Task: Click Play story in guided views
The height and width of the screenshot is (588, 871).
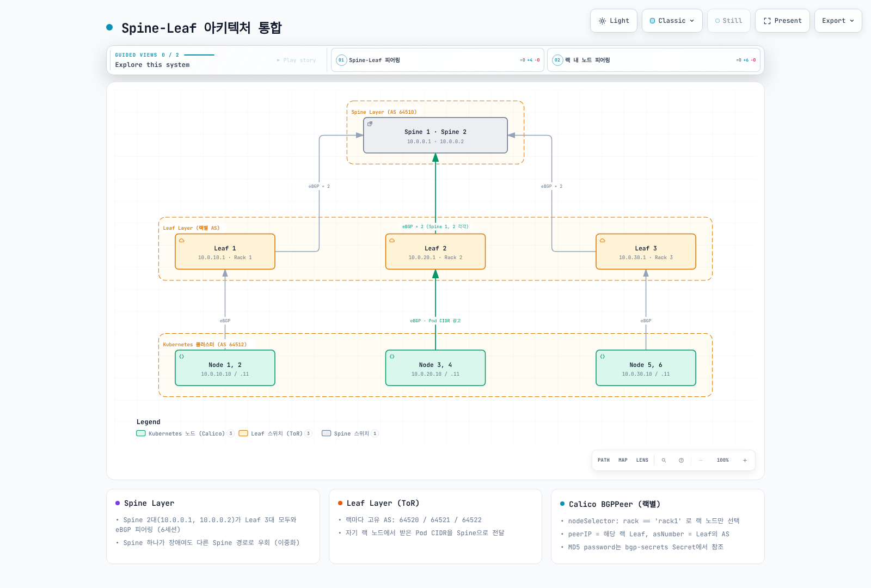Action: [x=296, y=60]
